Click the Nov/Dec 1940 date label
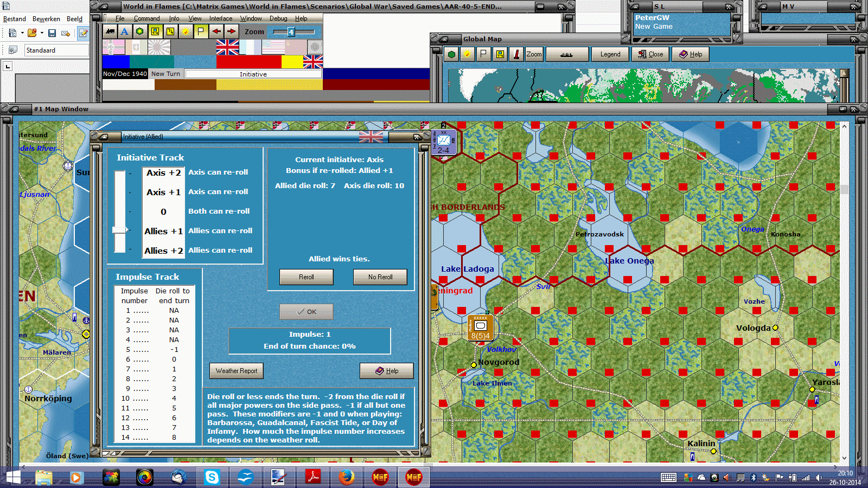The height and width of the screenshot is (488, 868). pyautogui.click(x=125, y=74)
